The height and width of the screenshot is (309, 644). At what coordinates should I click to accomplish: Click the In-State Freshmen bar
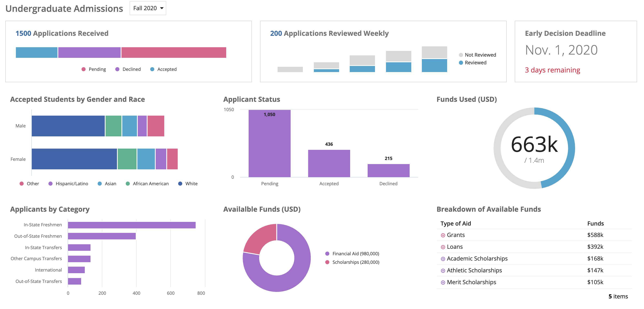pos(132,225)
